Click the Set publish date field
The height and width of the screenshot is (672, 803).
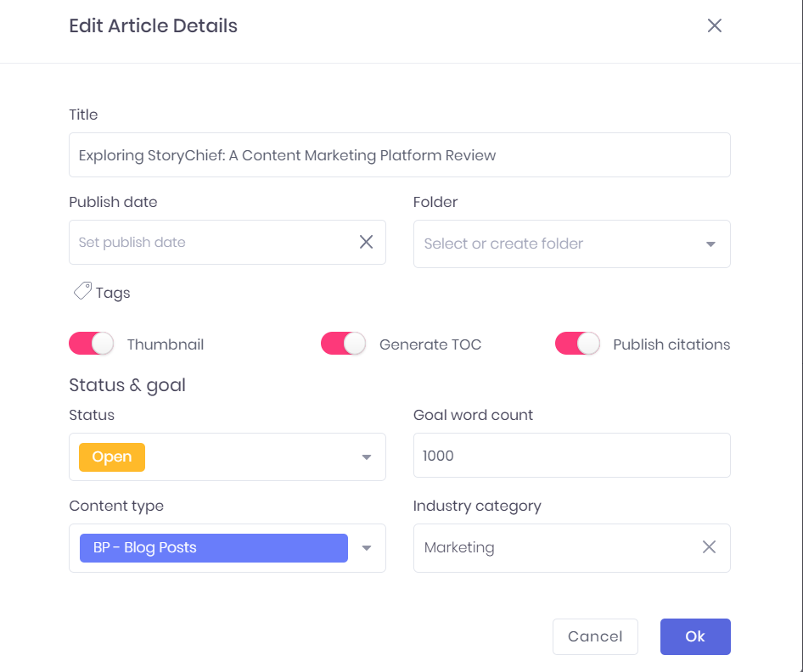[212, 242]
